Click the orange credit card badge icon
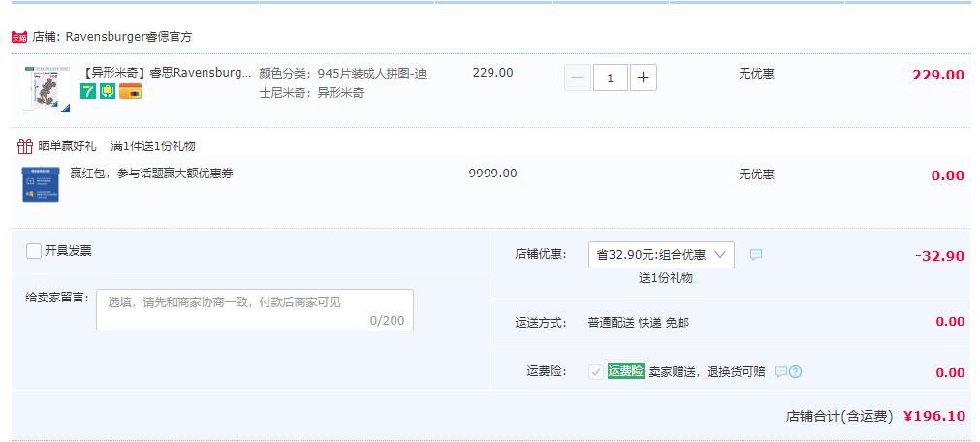This screenshot has height=442, width=980. coord(130,91)
